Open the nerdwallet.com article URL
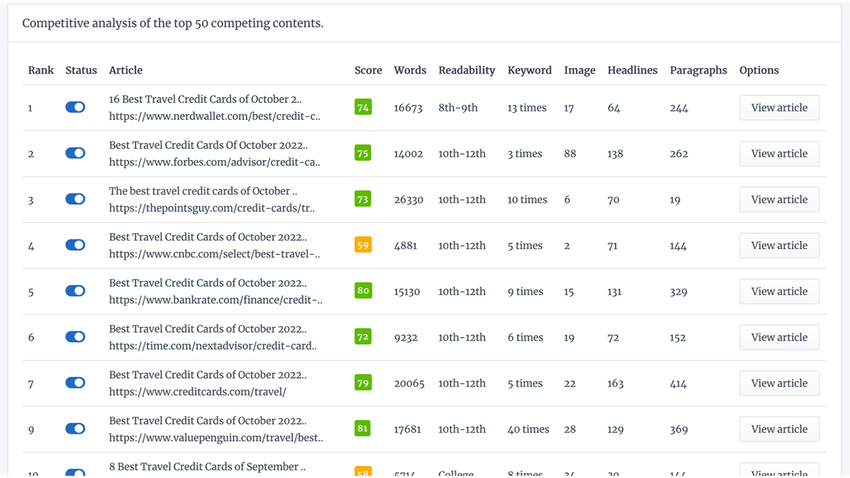The width and height of the screenshot is (850, 478). pos(214,116)
